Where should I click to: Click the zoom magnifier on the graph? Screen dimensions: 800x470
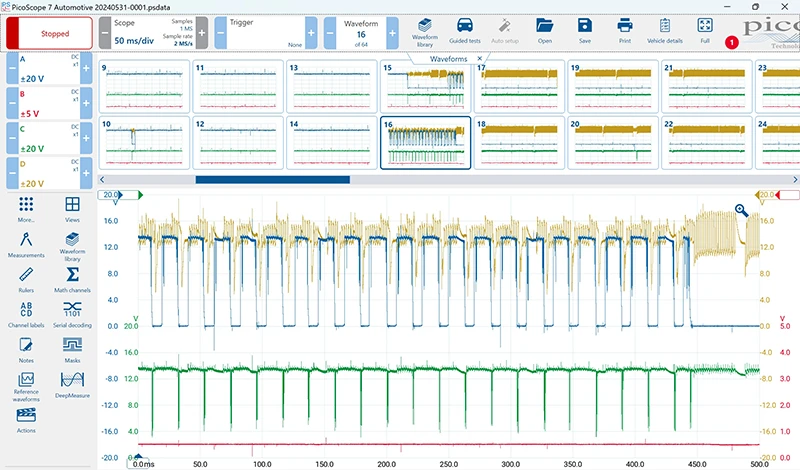point(741,210)
